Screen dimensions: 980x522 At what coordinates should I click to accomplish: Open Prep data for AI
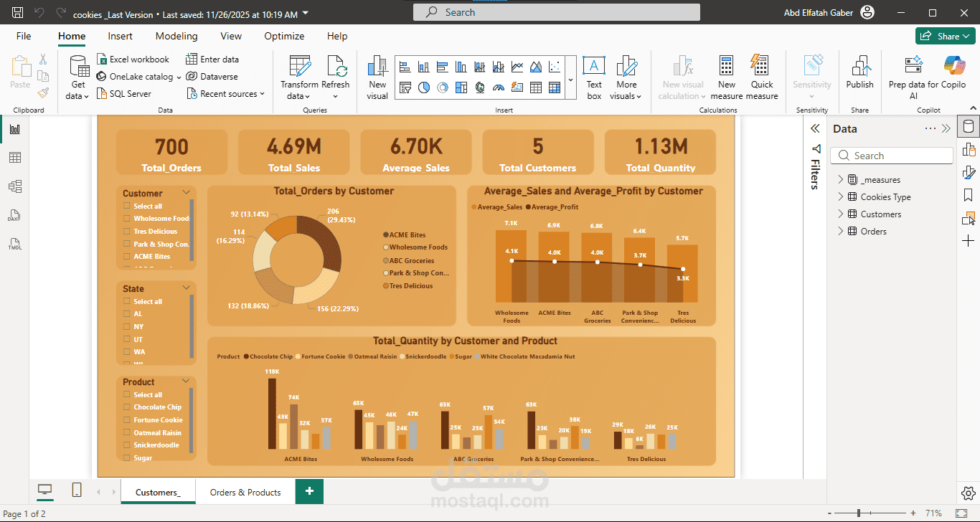coord(913,77)
